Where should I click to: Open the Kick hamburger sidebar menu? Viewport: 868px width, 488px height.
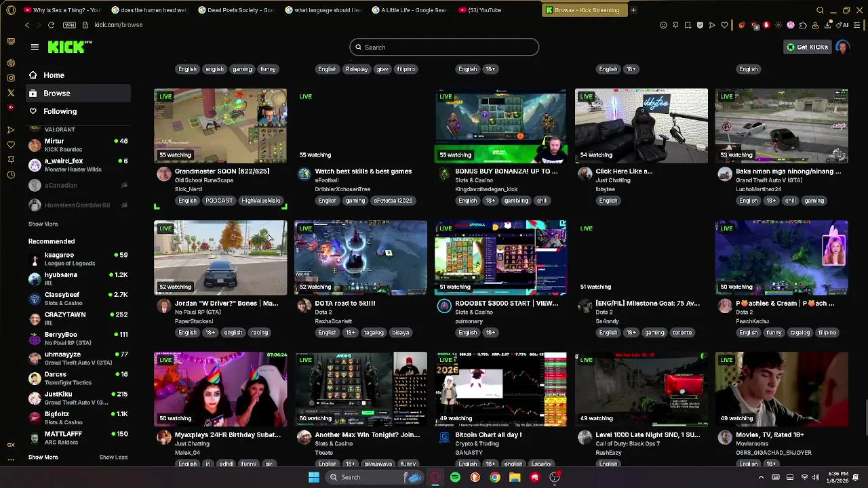[x=35, y=47]
